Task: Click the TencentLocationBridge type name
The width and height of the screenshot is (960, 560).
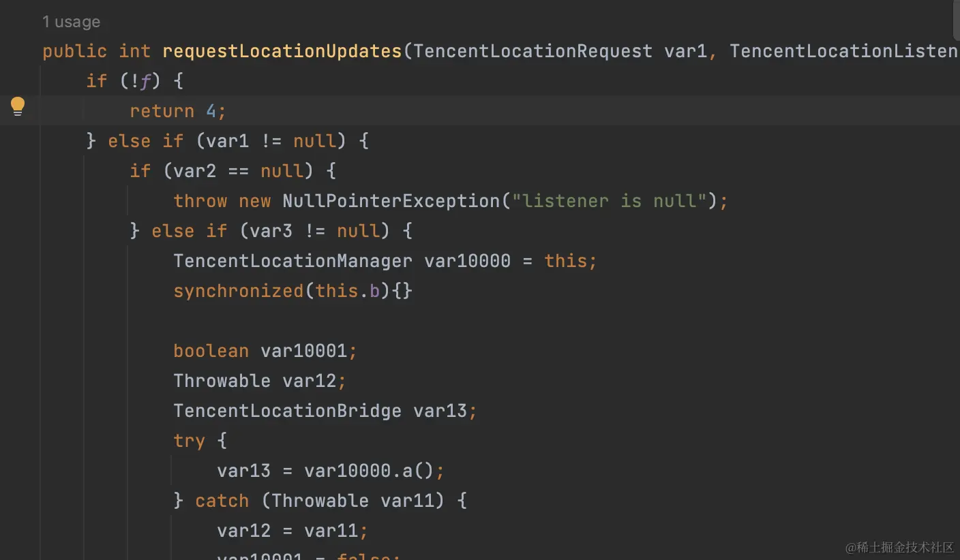Action: pyautogui.click(x=288, y=411)
